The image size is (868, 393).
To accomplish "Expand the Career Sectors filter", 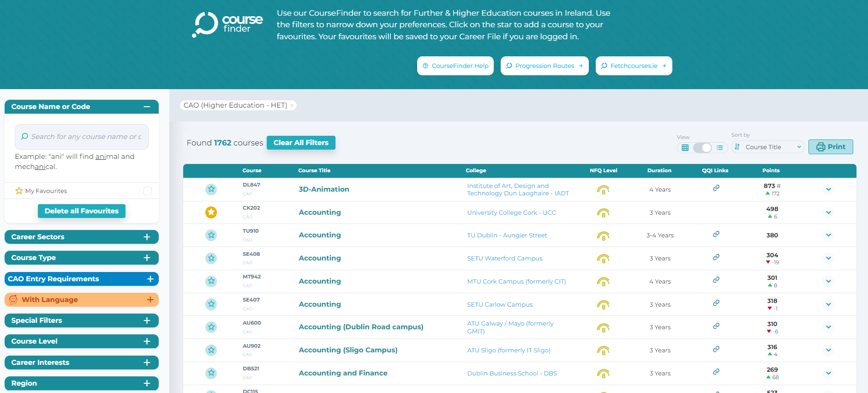I will 82,237.
